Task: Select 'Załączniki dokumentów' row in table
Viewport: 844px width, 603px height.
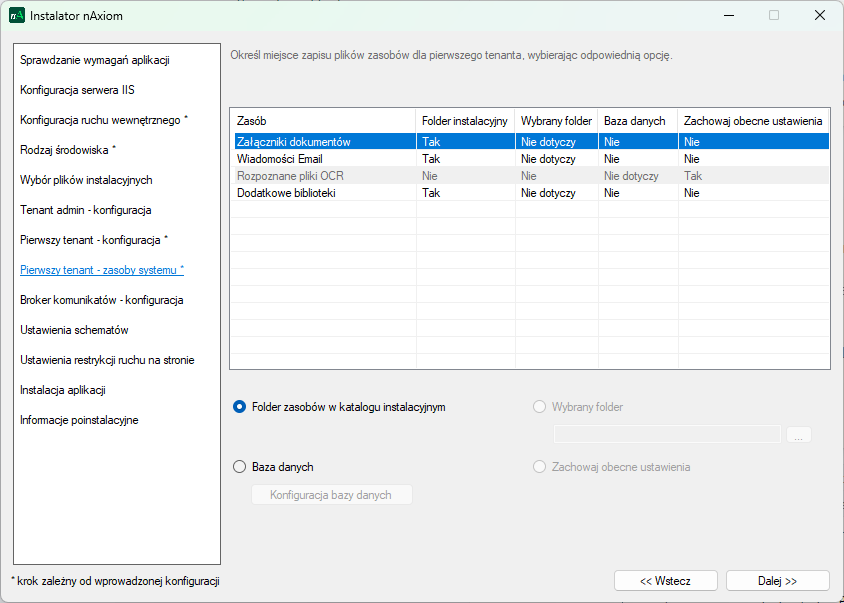Action: (293, 142)
